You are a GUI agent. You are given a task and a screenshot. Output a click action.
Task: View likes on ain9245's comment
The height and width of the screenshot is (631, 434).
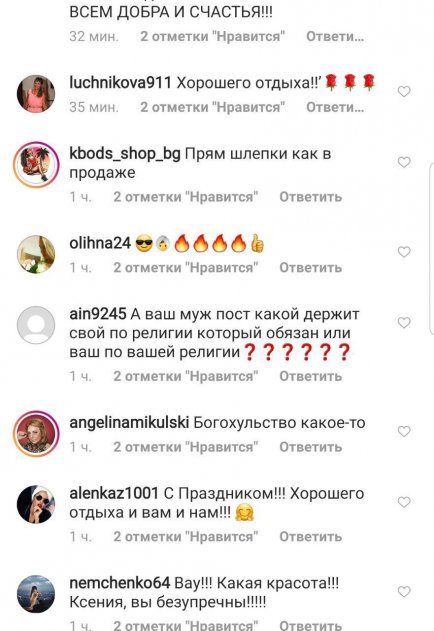[x=186, y=377]
